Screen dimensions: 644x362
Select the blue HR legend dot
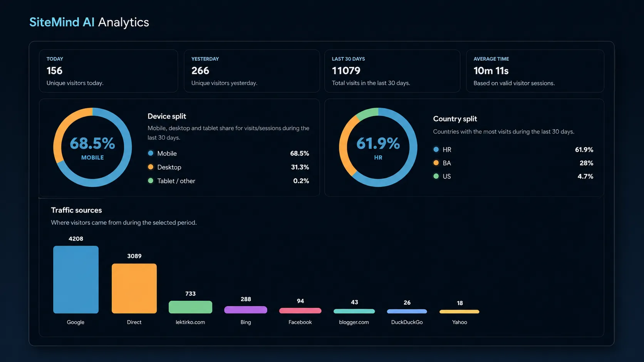436,149
